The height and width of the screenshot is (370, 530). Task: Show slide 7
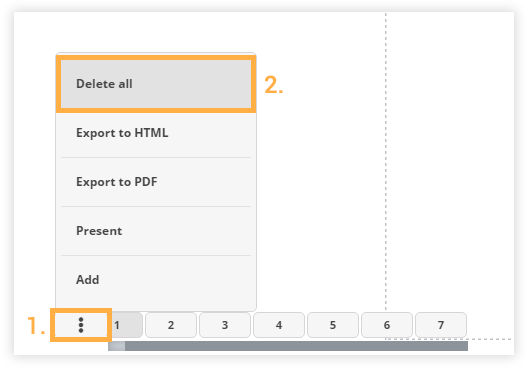coord(441,325)
